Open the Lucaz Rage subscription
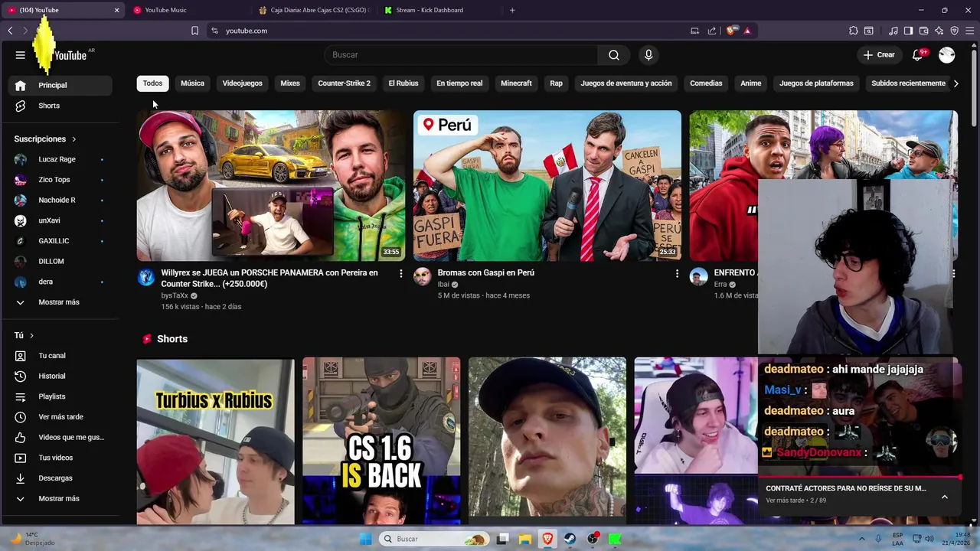This screenshot has width=980, height=551. tap(60, 159)
